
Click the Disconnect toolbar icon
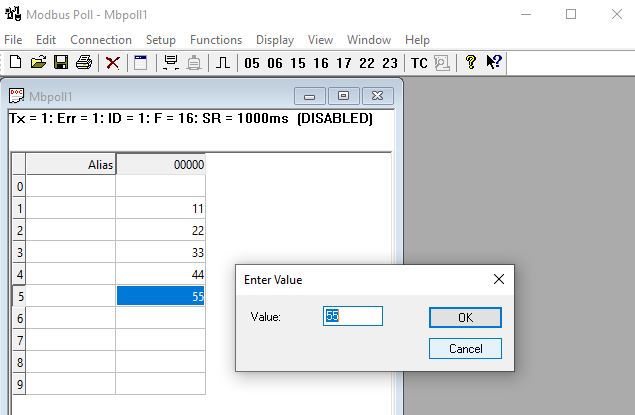[x=194, y=63]
